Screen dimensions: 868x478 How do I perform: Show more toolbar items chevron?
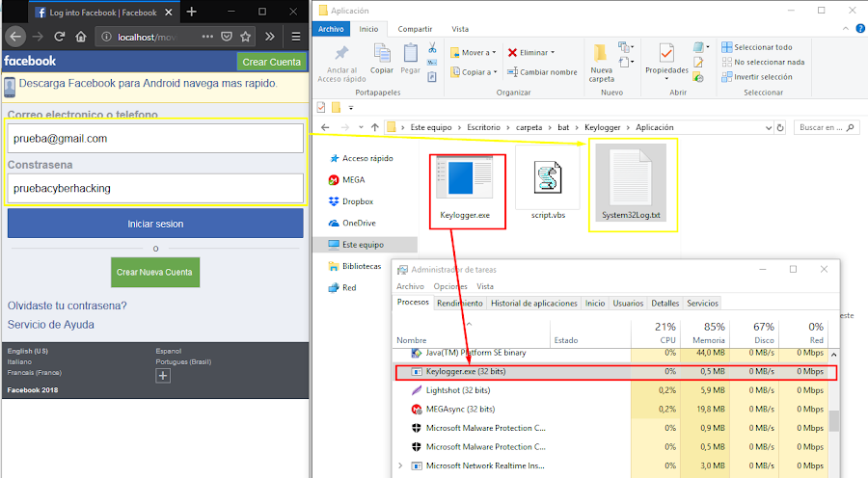click(270, 37)
